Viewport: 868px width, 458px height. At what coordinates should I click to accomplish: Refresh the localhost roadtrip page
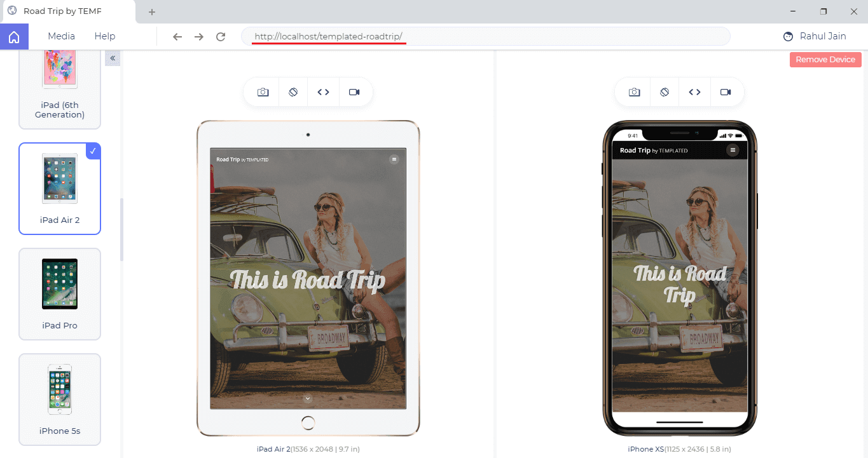[221, 36]
